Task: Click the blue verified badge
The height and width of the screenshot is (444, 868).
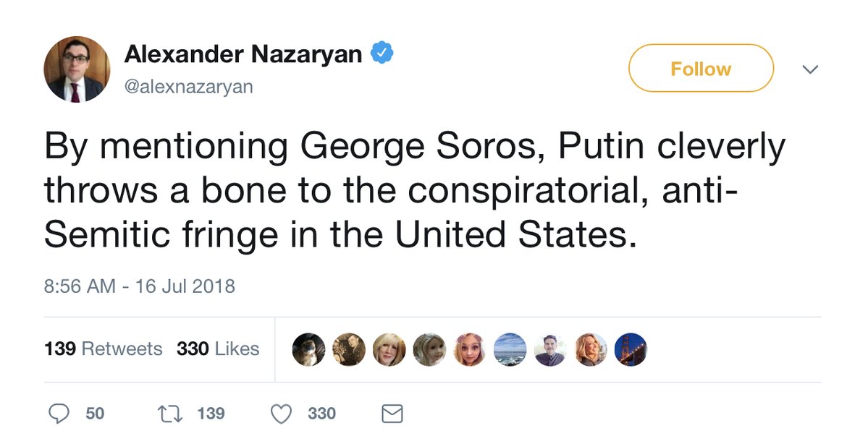Action: coord(382,54)
